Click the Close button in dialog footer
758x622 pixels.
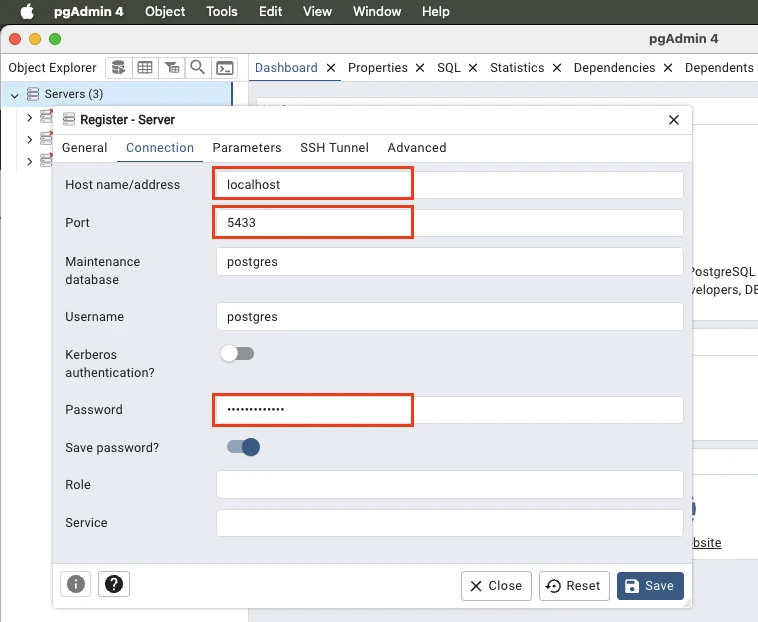[496, 586]
